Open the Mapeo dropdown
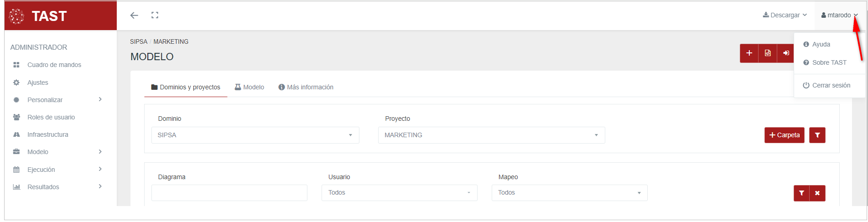Screen dimensions: 868x222 tap(569, 193)
